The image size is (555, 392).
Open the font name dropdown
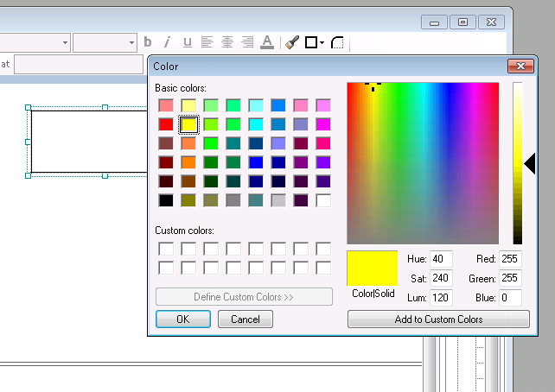tap(65, 42)
